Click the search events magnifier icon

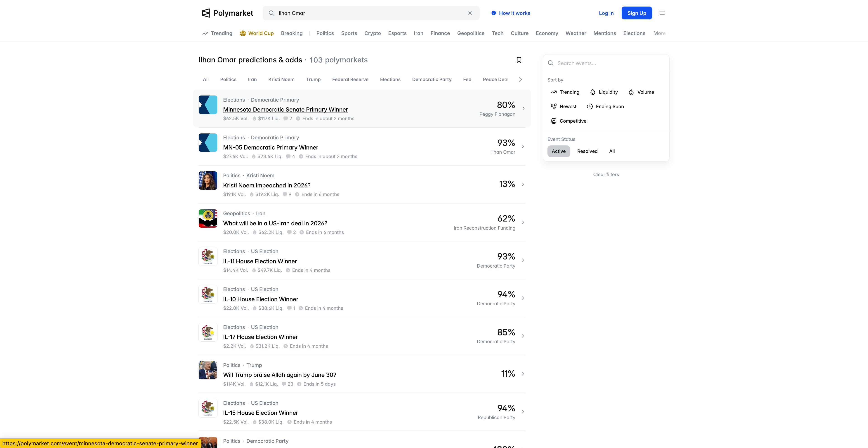point(551,63)
